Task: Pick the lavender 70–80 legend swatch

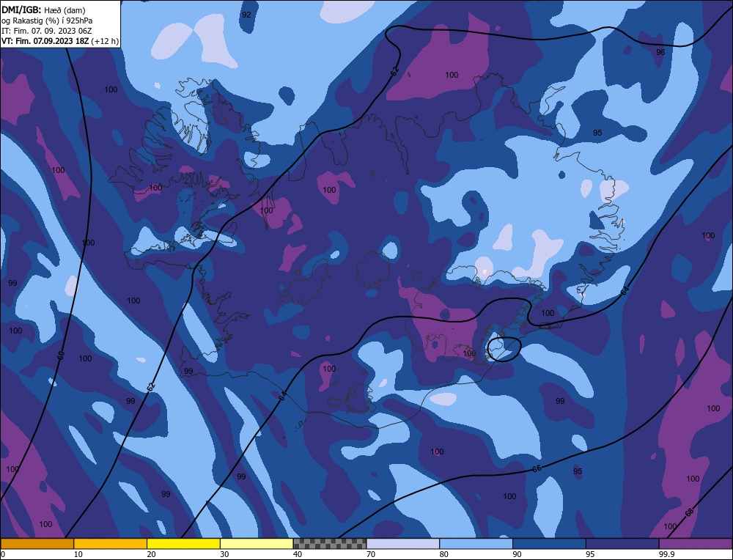Action: point(403,544)
